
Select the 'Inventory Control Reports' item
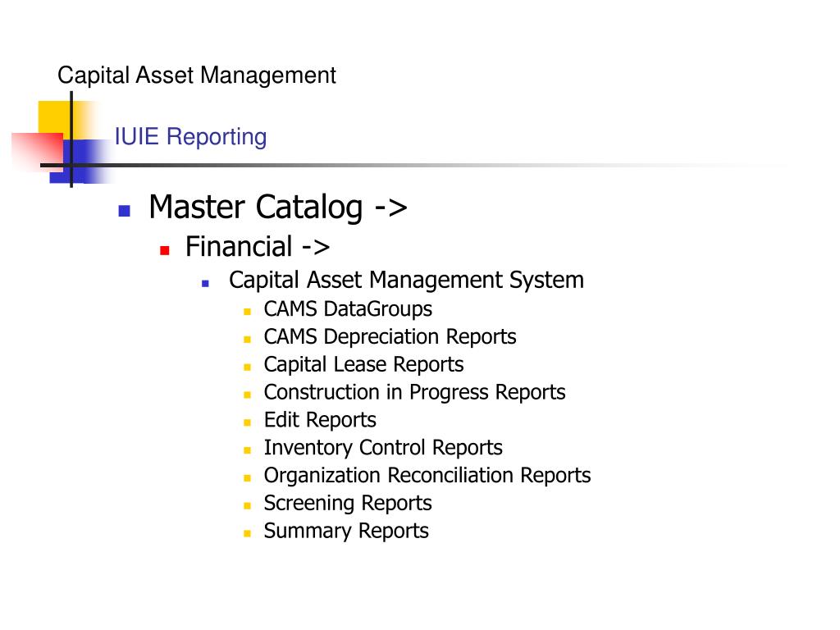[383, 448]
